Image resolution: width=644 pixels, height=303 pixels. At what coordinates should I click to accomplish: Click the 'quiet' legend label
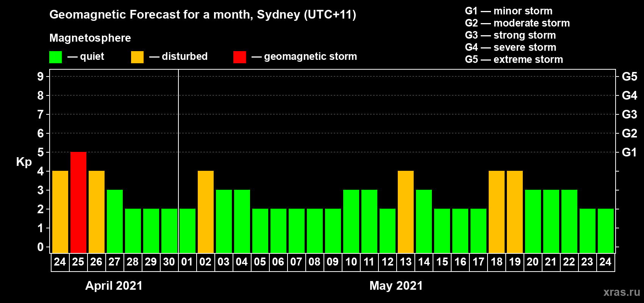point(92,56)
